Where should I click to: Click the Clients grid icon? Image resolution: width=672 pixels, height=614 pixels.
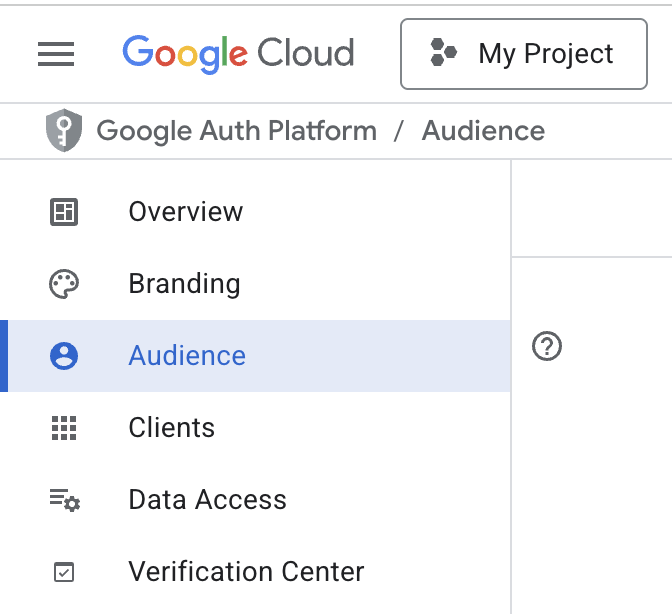(x=64, y=428)
